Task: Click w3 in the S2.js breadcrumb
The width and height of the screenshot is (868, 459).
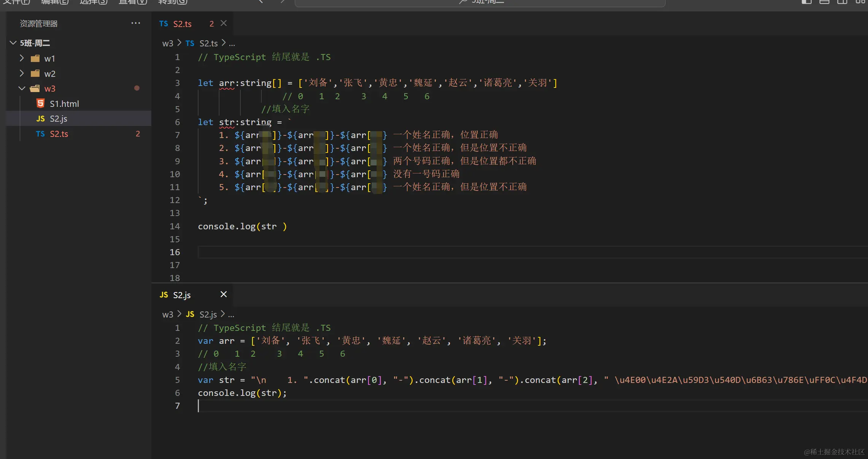Action: 168,314
